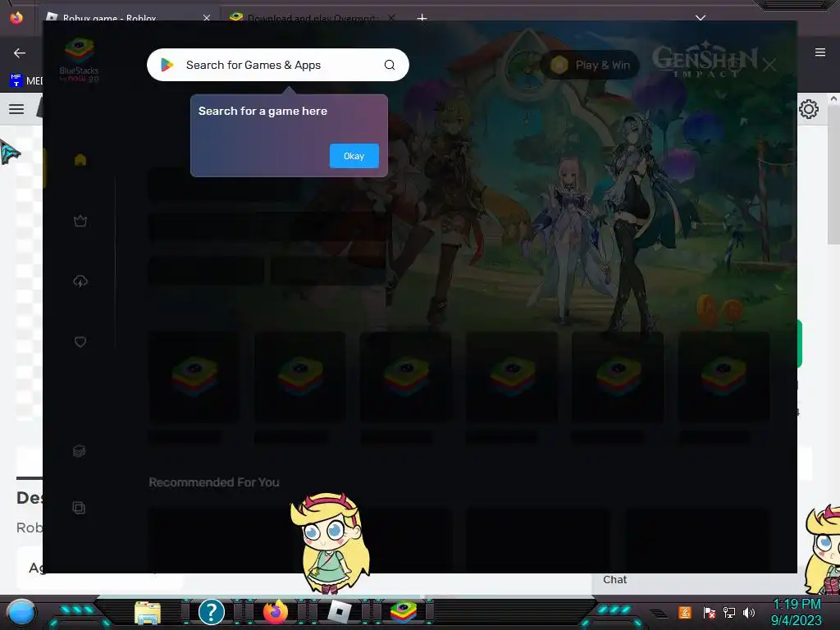Click the Recommended For You heading
This screenshot has width=840, height=630.
pos(214,482)
